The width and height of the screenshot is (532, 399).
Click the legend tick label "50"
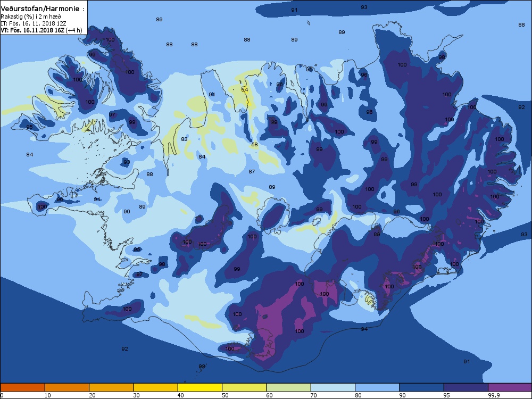(x=225, y=395)
